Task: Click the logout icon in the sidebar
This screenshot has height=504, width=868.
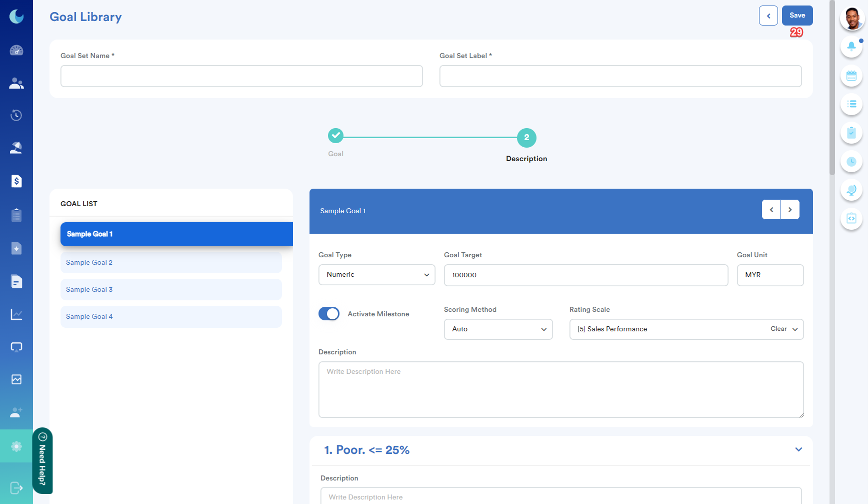Action: pyautogui.click(x=16, y=488)
